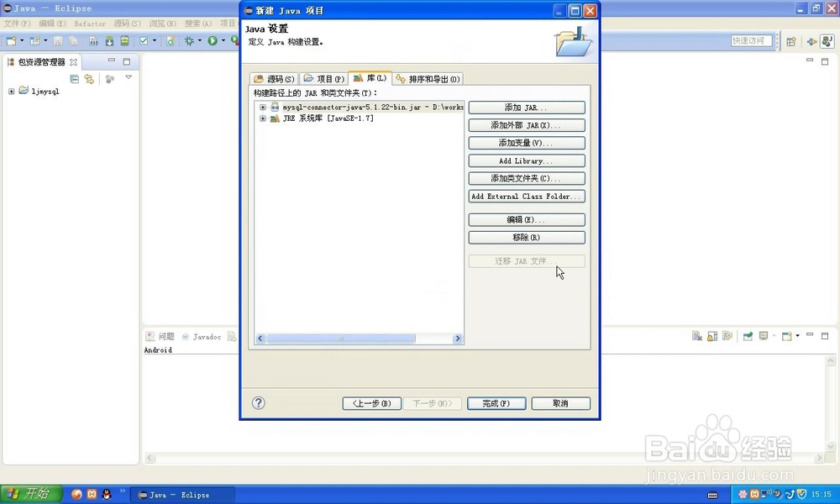The height and width of the screenshot is (504, 840).
Task: Select ljmysql project in Package Explorer
Action: [45, 92]
